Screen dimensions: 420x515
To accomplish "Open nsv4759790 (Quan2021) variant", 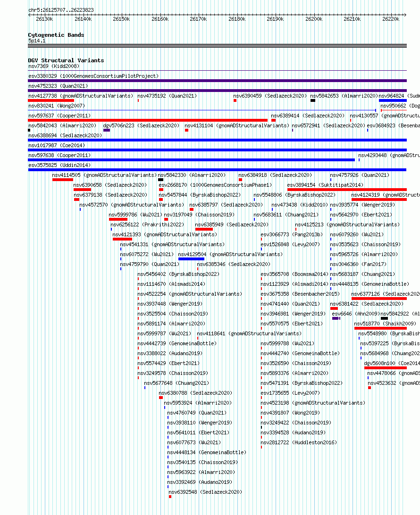I will coord(150,264).
